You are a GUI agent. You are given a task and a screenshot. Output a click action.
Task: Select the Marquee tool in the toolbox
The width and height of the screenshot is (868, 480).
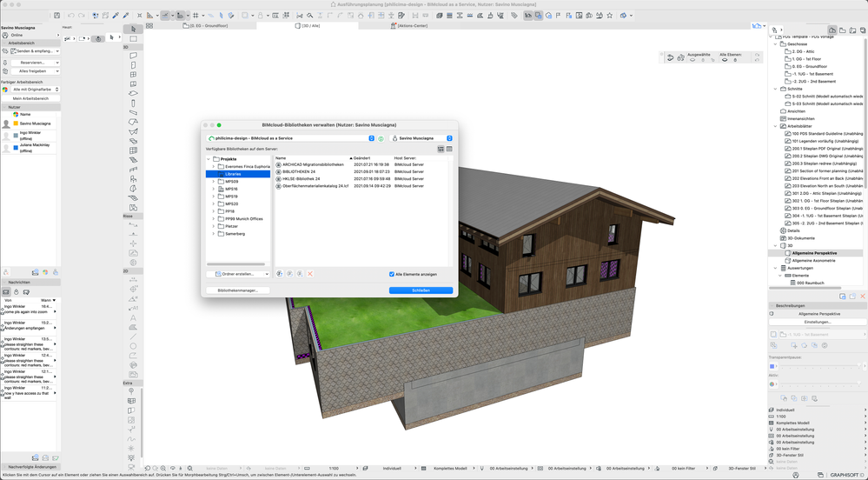tap(133, 39)
